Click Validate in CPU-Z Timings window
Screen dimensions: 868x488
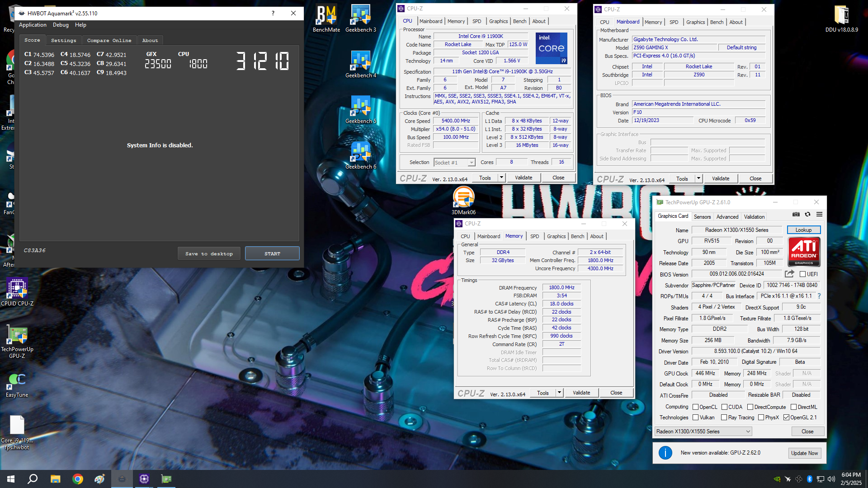(581, 393)
